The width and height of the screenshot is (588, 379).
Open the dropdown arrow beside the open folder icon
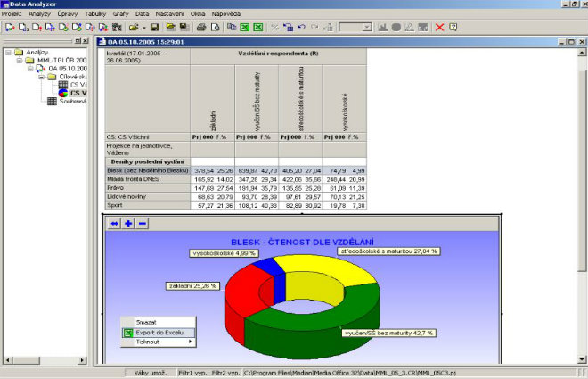click(x=143, y=28)
